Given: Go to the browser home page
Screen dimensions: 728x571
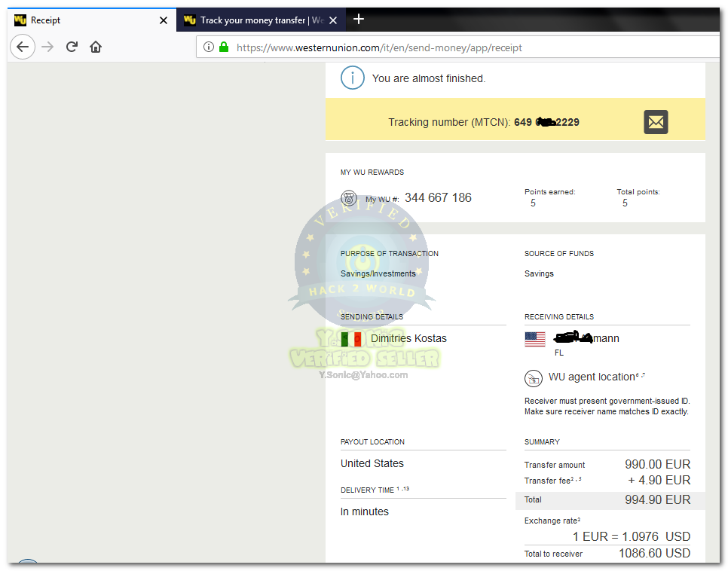Looking at the screenshot, I should (96, 47).
